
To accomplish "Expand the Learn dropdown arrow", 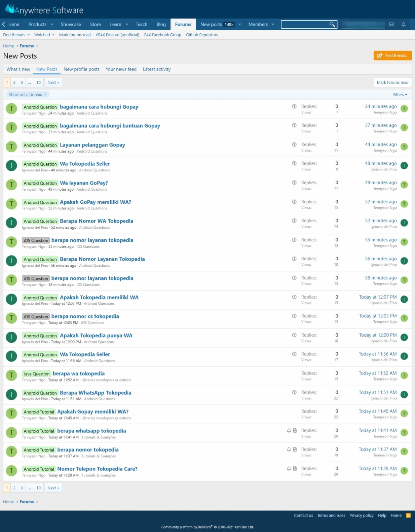I will click(127, 24).
